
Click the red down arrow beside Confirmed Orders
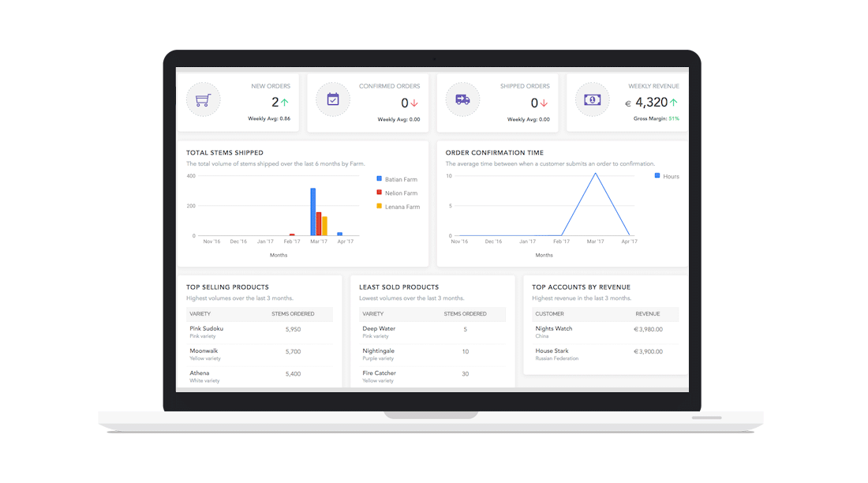pyautogui.click(x=414, y=103)
